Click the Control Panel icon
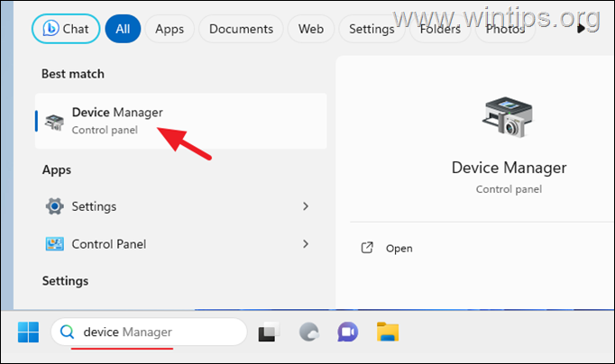Screen dimensions: 615x364 [54, 243]
